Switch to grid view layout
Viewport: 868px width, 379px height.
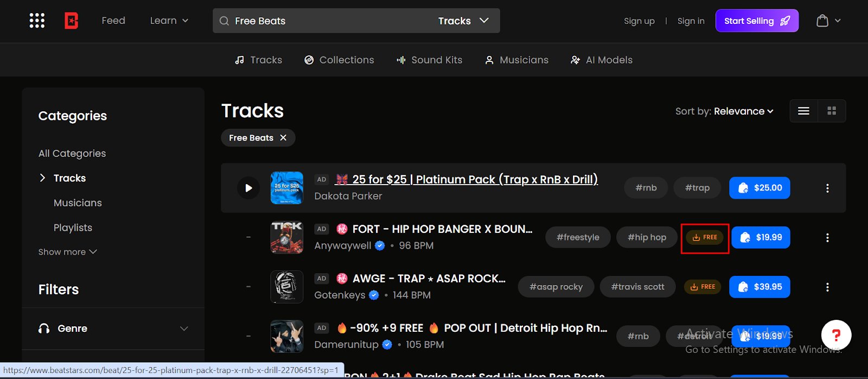click(x=832, y=111)
